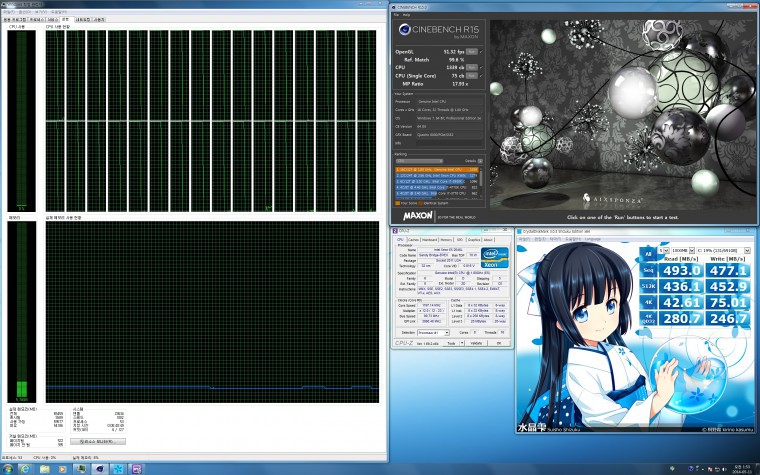Toggle the CPU test checkbox in Cinebench

(x=481, y=67)
